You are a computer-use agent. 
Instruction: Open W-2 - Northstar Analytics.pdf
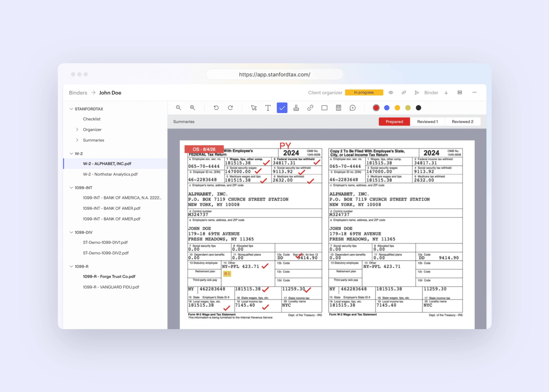(x=110, y=174)
